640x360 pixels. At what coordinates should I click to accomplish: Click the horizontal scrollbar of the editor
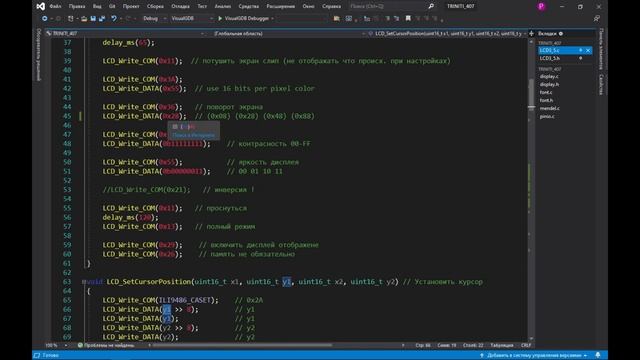click(242, 345)
